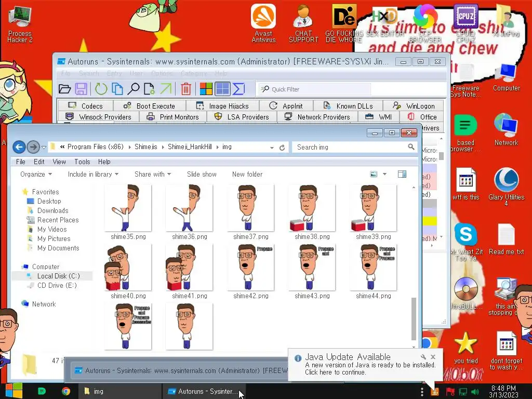
Task: Open the View menu in Explorer
Action: pyautogui.click(x=59, y=162)
